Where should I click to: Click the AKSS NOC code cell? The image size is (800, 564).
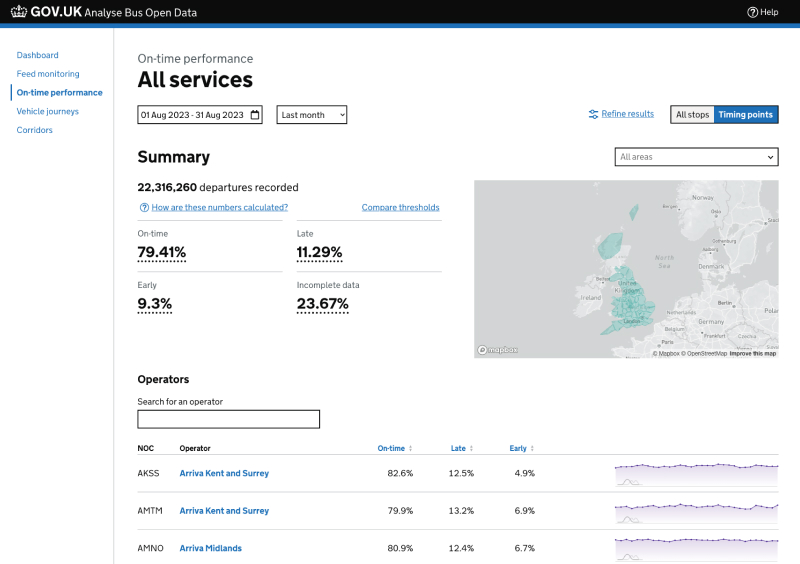[148, 473]
